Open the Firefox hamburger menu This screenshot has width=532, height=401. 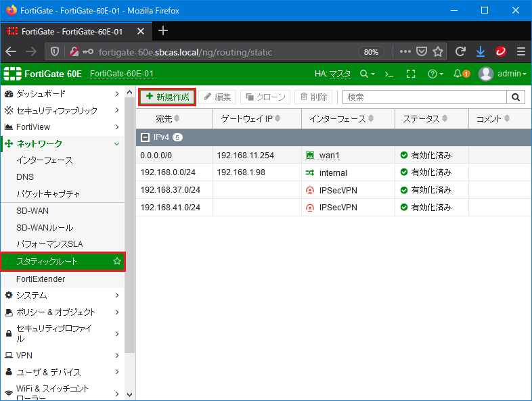coord(521,52)
